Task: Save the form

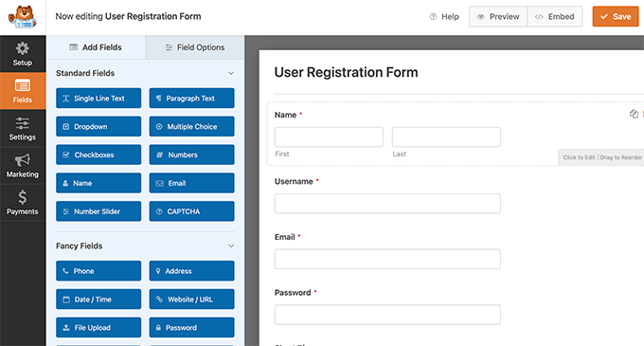Action: coord(616,16)
